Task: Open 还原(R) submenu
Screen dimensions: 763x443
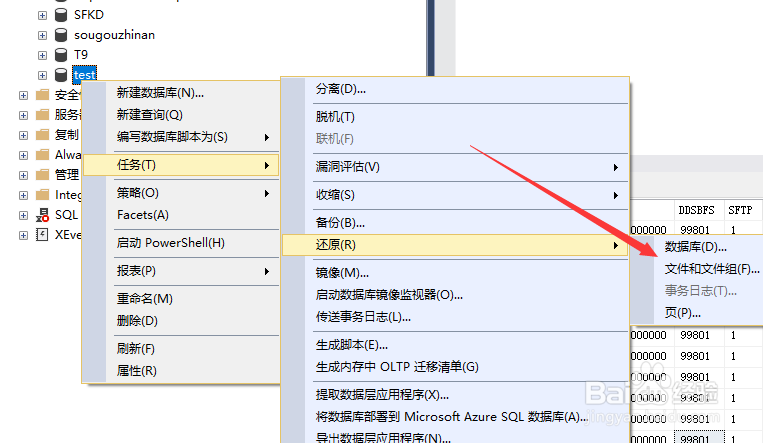Action: [x=455, y=245]
